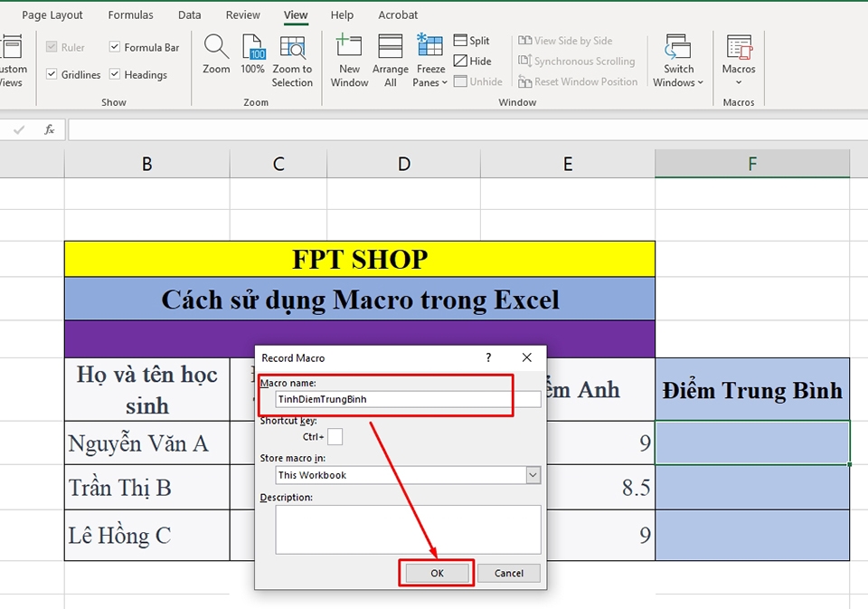Reset zoom to 100%
Viewport: 868px width, 609px height.
coord(252,53)
